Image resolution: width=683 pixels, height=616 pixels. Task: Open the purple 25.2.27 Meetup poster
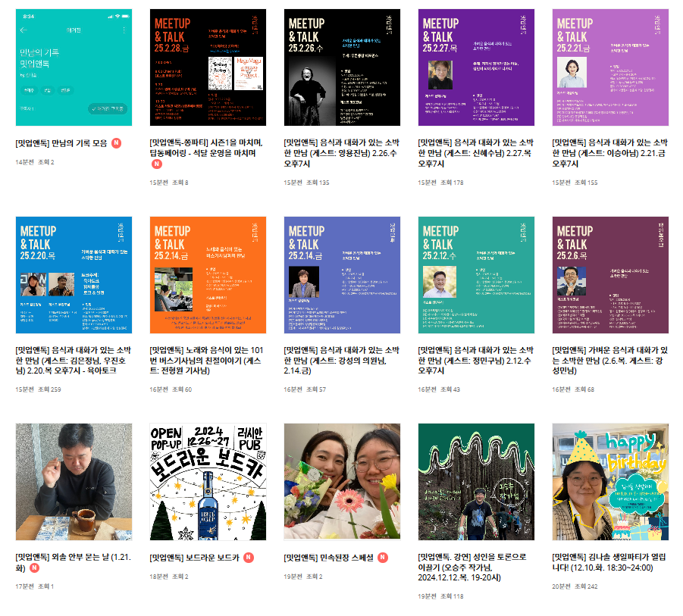point(476,67)
